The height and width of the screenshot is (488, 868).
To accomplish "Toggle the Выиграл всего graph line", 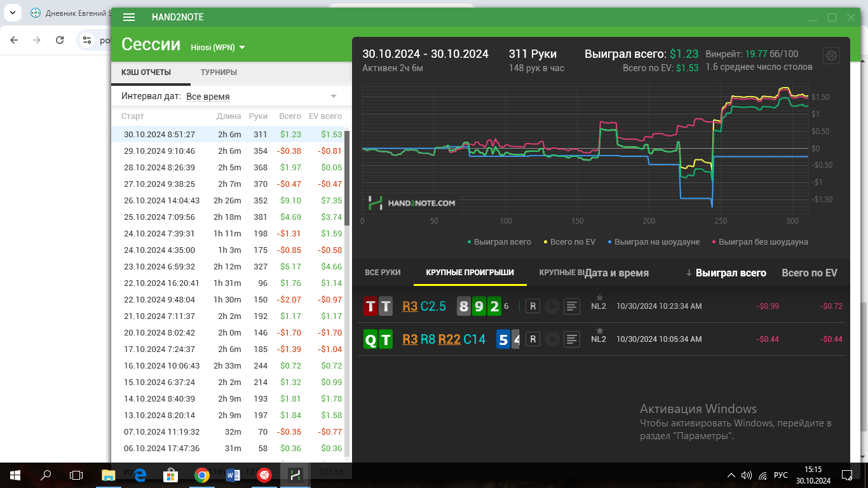I will click(499, 241).
